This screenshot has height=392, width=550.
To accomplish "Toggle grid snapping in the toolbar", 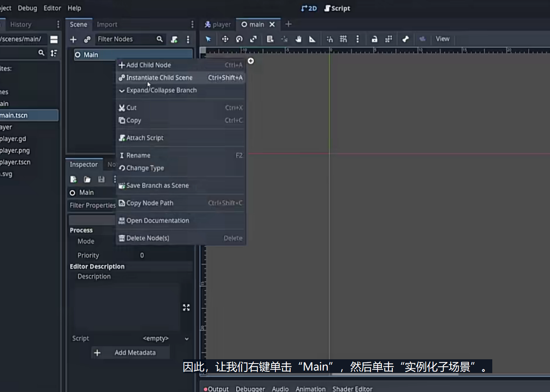I will pos(343,39).
